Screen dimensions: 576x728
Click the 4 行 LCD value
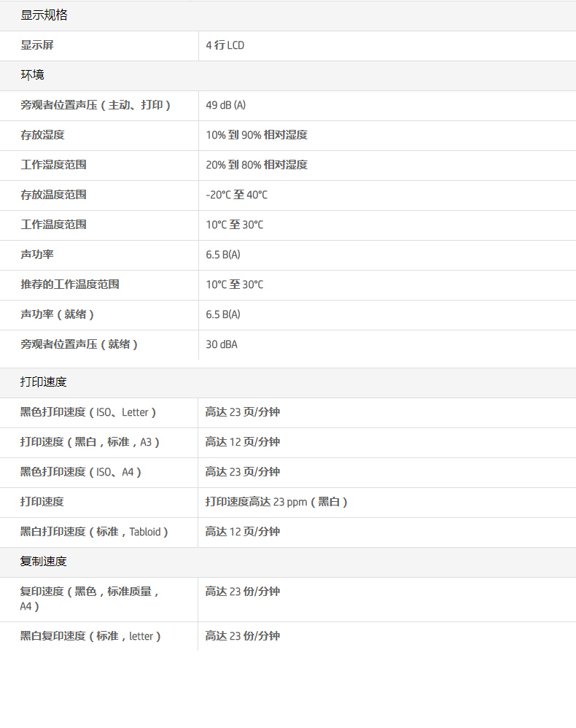click(x=225, y=45)
